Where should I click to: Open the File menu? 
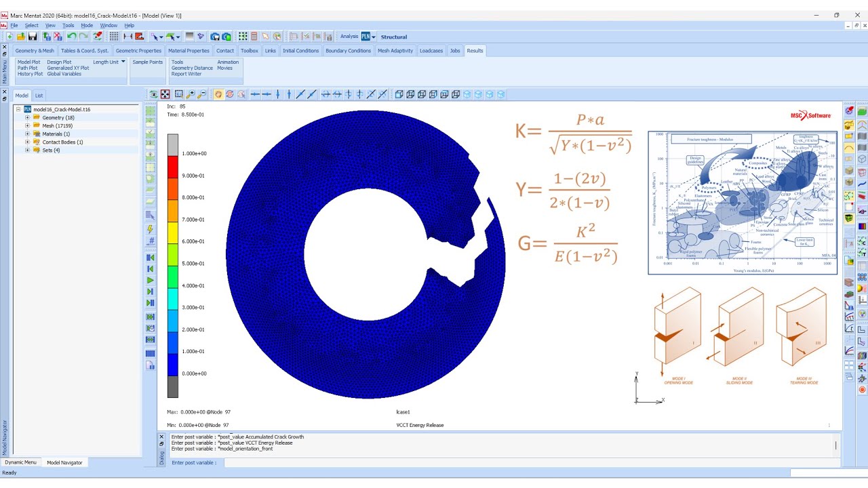(14, 25)
